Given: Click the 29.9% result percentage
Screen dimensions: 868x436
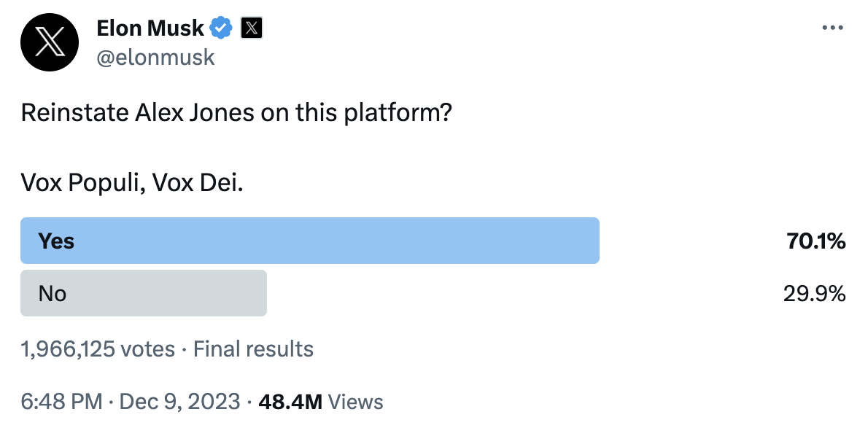Looking at the screenshot, I should [815, 294].
